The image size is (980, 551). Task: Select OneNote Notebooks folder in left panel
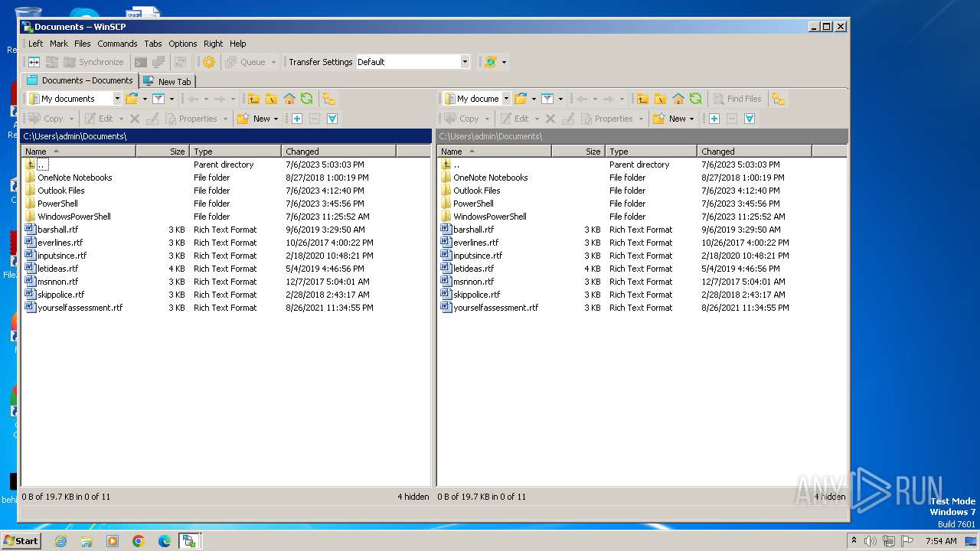pyautogui.click(x=74, y=178)
